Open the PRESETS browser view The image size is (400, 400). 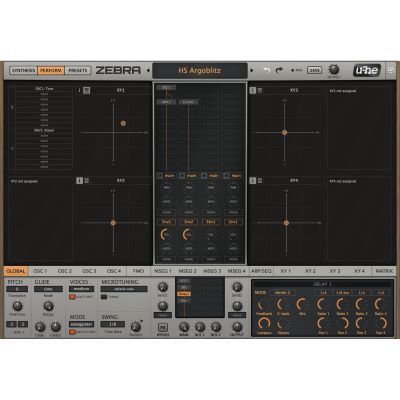(x=78, y=70)
